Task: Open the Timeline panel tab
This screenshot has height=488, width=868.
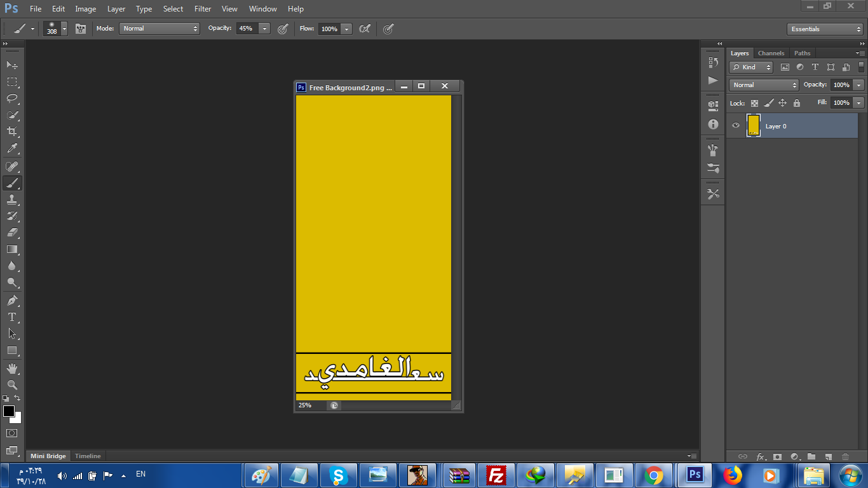Action: [88, 456]
